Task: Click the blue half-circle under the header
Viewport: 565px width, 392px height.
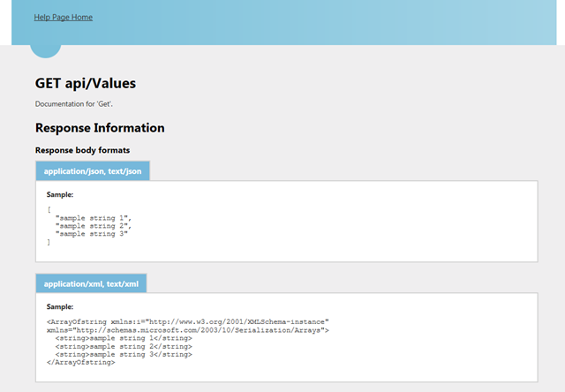Action: pos(45,51)
